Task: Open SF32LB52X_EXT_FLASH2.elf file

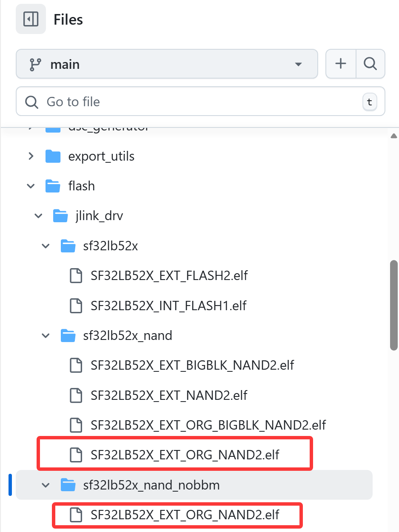Action: [x=169, y=276]
